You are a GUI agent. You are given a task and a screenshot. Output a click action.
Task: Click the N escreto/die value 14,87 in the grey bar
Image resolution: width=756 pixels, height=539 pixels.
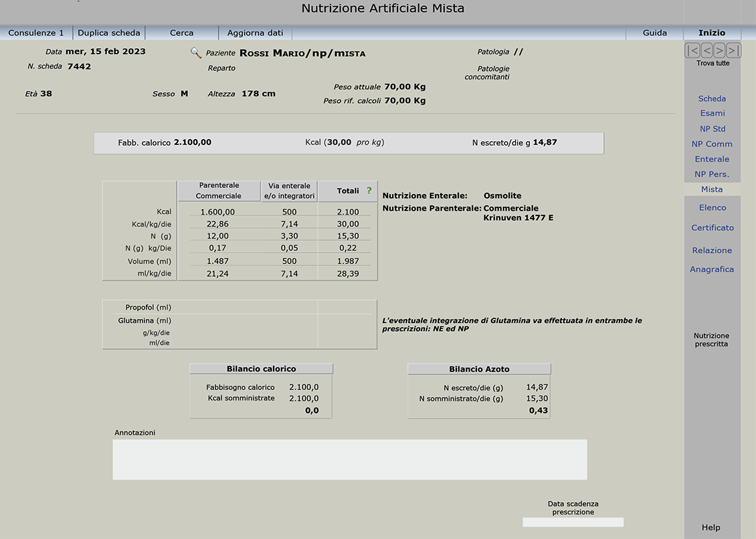(545, 142)
